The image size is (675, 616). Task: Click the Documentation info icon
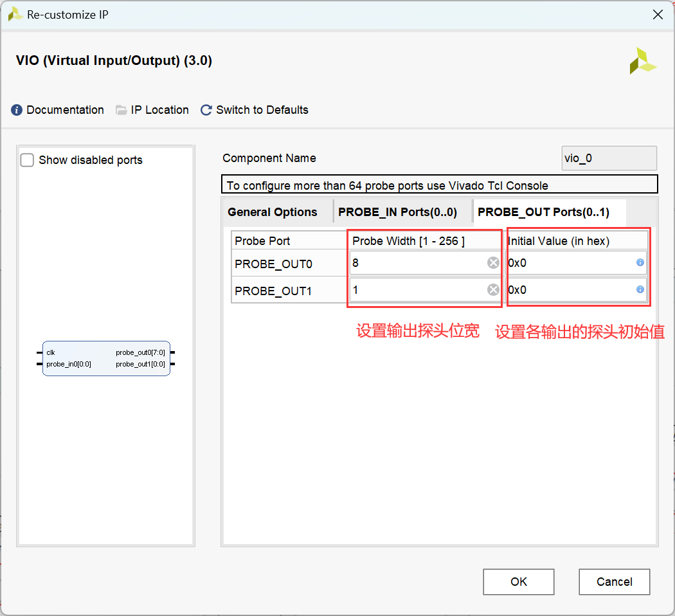(17, 110)
